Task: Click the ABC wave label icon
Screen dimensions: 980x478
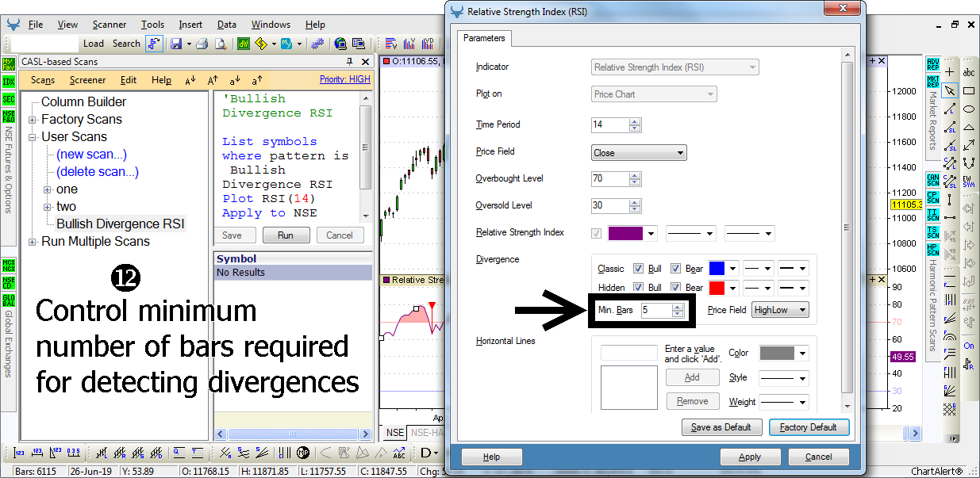Action: [399, 453]
